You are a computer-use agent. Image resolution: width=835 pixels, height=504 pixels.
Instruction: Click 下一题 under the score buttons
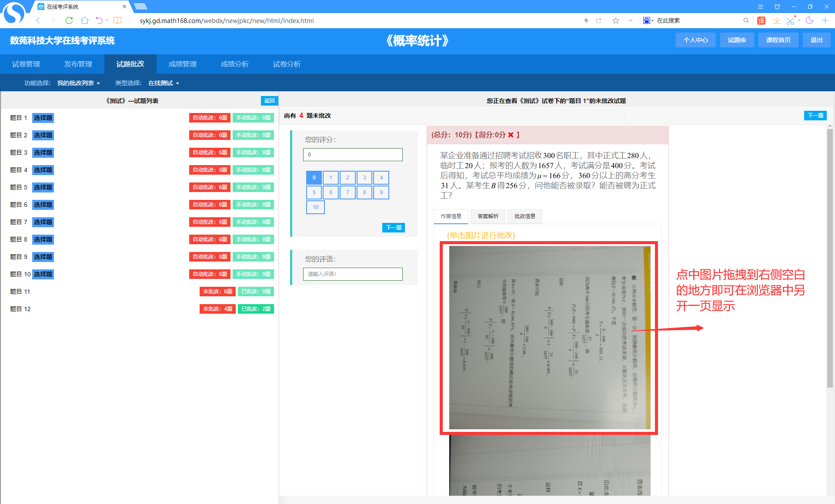pos(394,228)
